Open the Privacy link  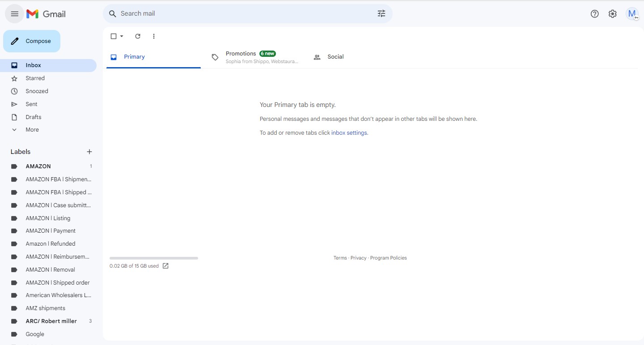pyautogui.click(x=358, y=258)
